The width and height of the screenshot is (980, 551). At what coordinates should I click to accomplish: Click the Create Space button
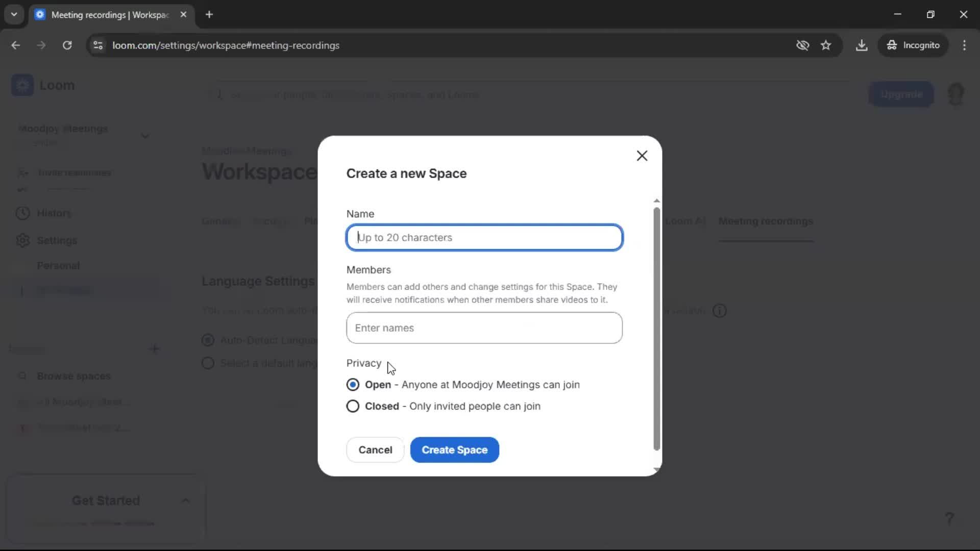tap(454, 449)
